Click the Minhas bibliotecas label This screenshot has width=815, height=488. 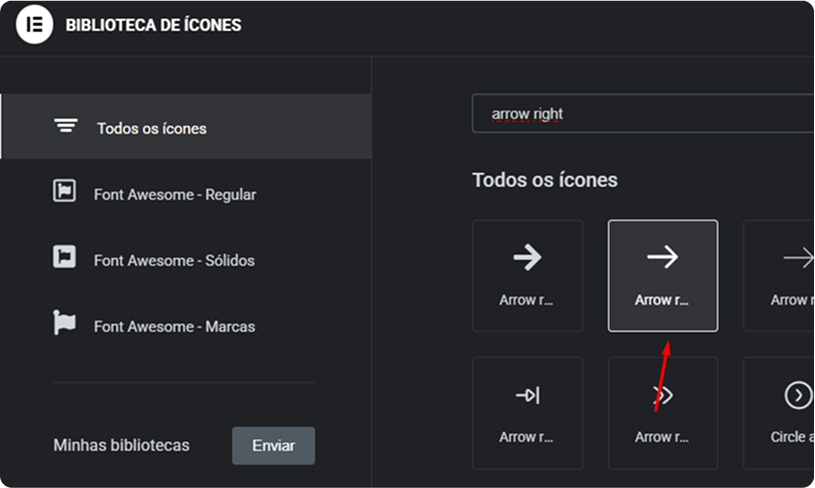pos(121,445)
